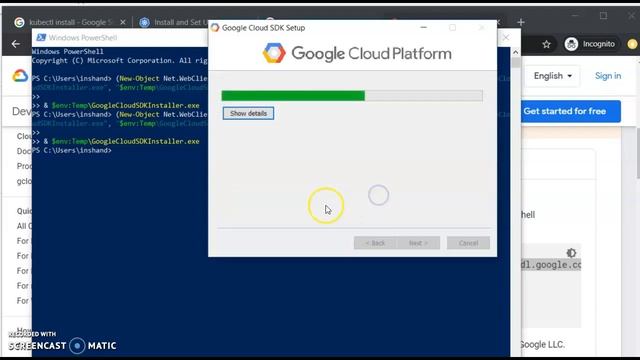The width and height of the screenshot is (640, 360).
Task: Click the Kubernetes favicon on second tab
Action: 144,22
